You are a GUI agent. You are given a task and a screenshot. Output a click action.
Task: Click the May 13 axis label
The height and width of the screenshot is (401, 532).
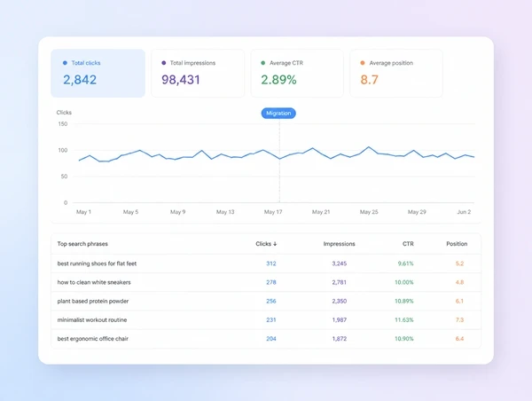pos(225,212)
